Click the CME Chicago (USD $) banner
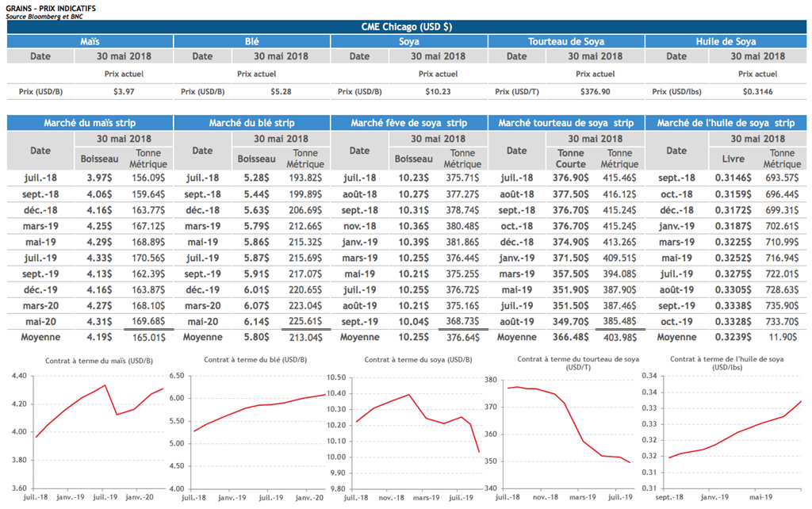Viewport: 812px width, 509px height. pos(406,27)
